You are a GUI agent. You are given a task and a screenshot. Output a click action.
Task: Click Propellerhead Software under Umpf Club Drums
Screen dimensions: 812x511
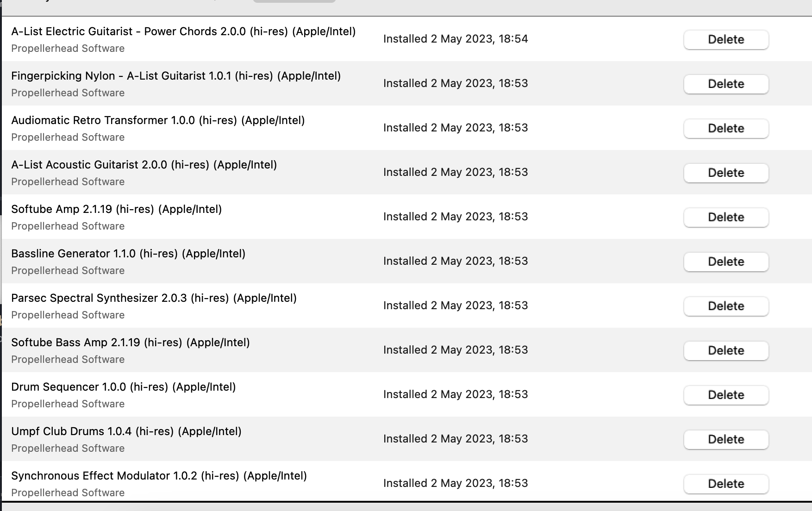[68, 449]
